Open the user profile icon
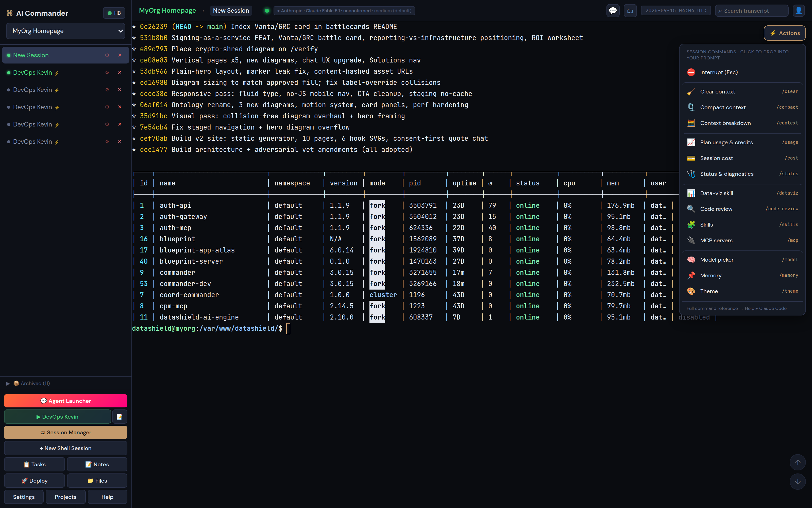The image size is (812, 508). [799, 11]
